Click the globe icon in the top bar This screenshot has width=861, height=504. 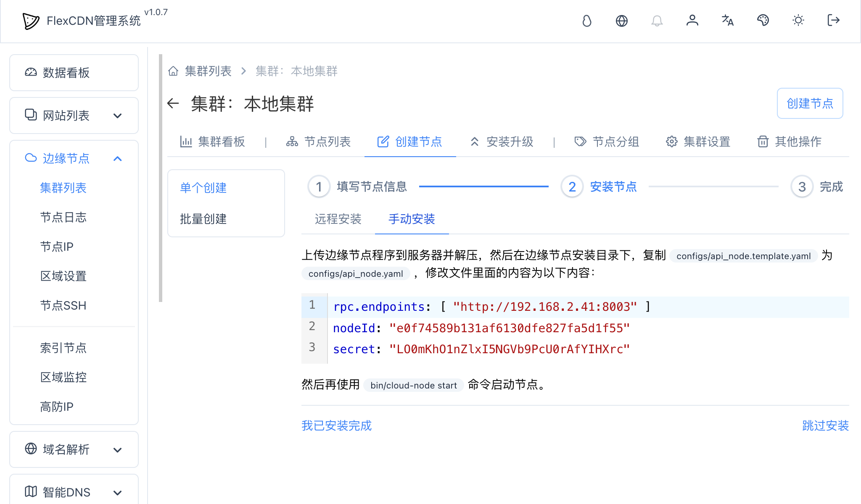tap(622, 21)
